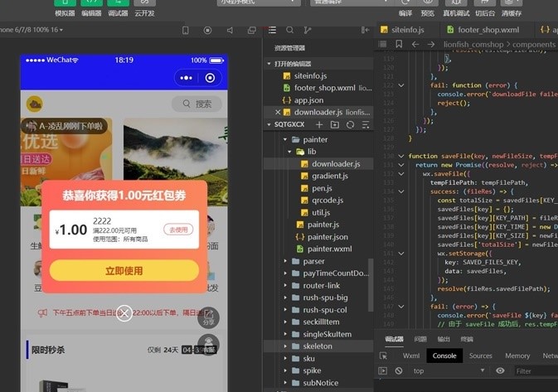Viewport: 558px width, 392px height.
Task: Select downloader.js in lib folder tree
Action: [x=318, y=163]
